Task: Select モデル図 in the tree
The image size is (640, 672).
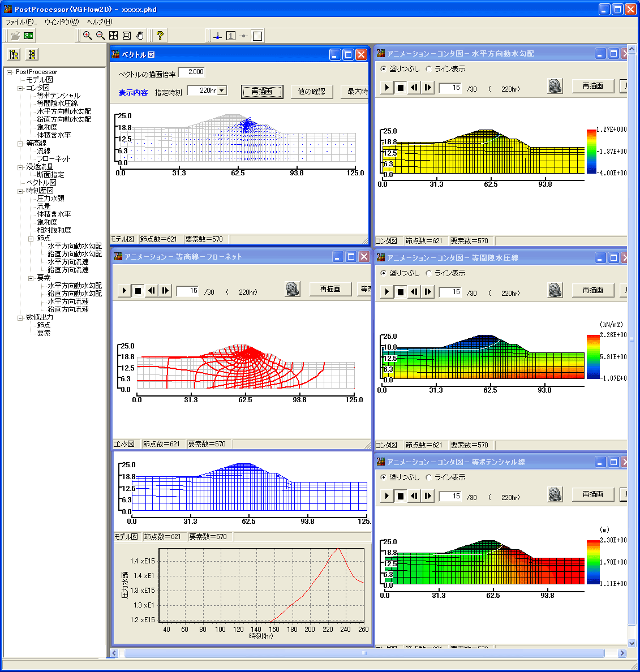Action: tap(40, 80)
